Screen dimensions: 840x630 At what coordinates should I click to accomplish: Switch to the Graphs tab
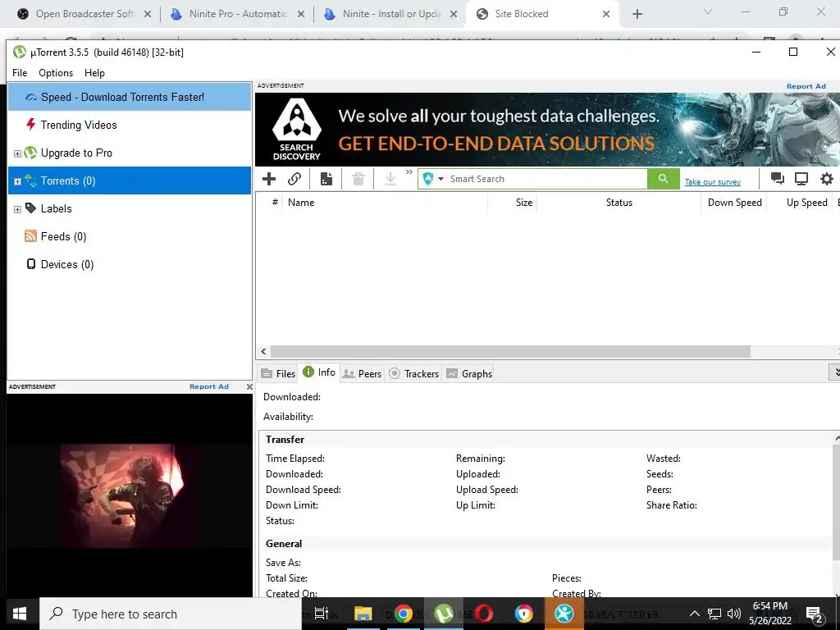coord(468,373)
